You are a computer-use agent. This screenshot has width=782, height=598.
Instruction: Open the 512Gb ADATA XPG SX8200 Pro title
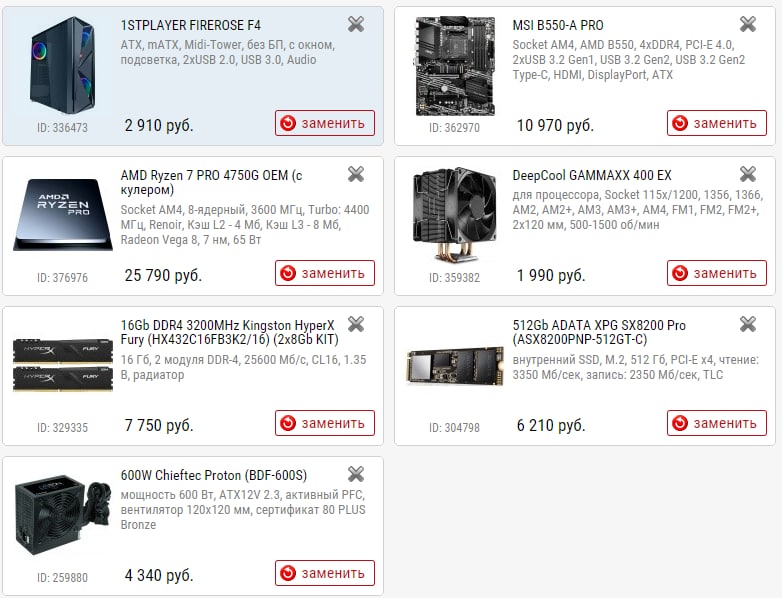pyautogui.click(x=599, y=333)
